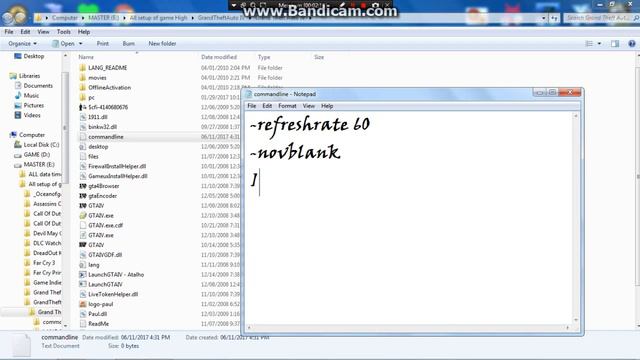Open GAME (D:) drive

tap(37, 154)
